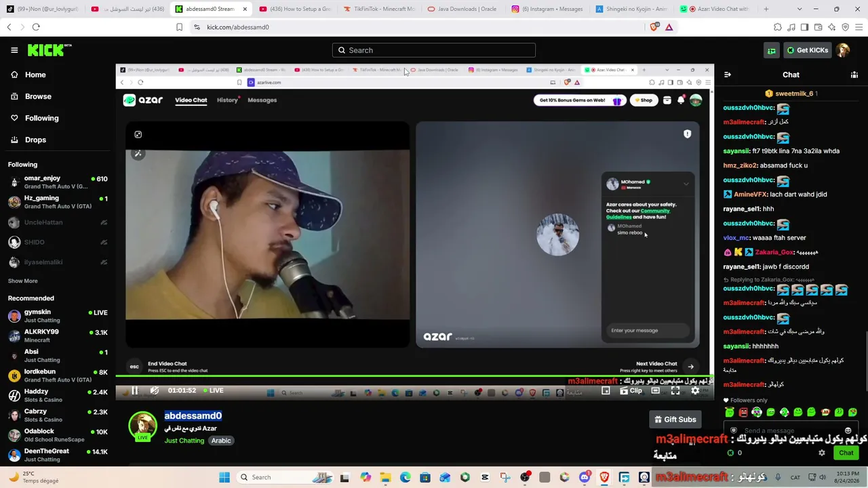Click the Kick Search field
Screen dimensions: 868x488
tap(434, 50)
